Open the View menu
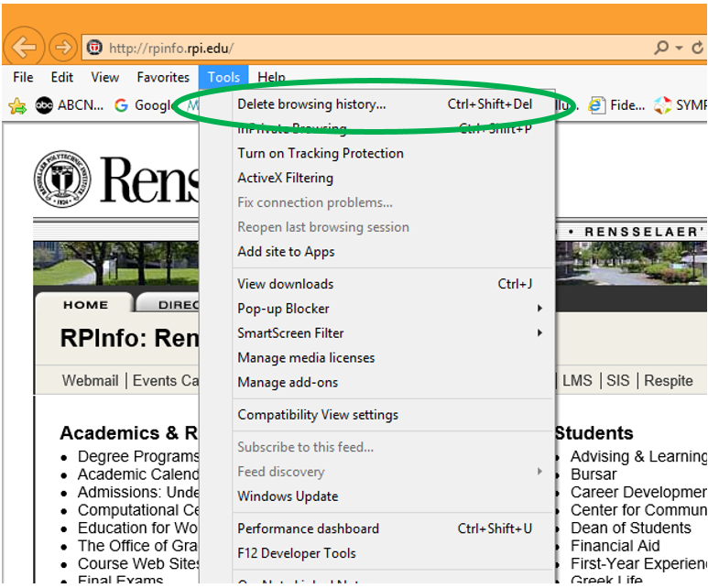The image size is (708, 588). pyautogui.click(x=104, y=77)
